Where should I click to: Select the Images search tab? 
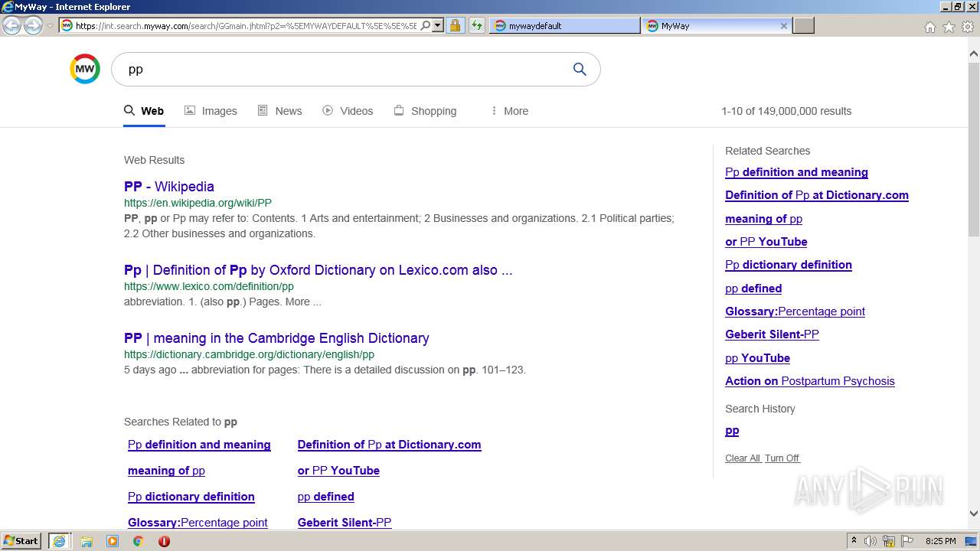(211, 111)
